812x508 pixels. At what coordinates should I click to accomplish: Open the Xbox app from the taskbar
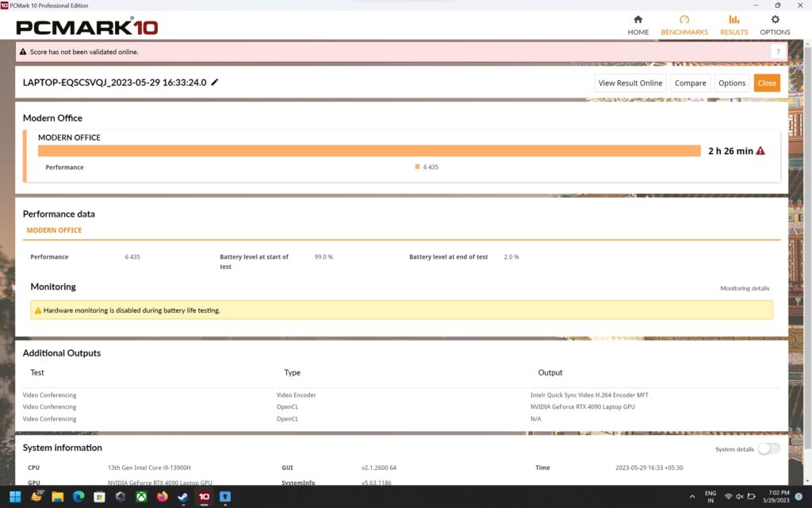click(x=141, y=497)
